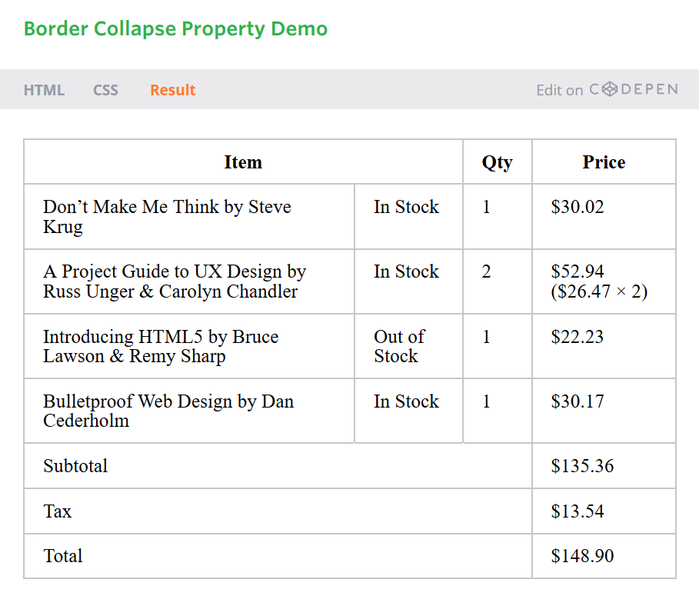
Task: Click the Item column header
Action: tap(243, 162)
